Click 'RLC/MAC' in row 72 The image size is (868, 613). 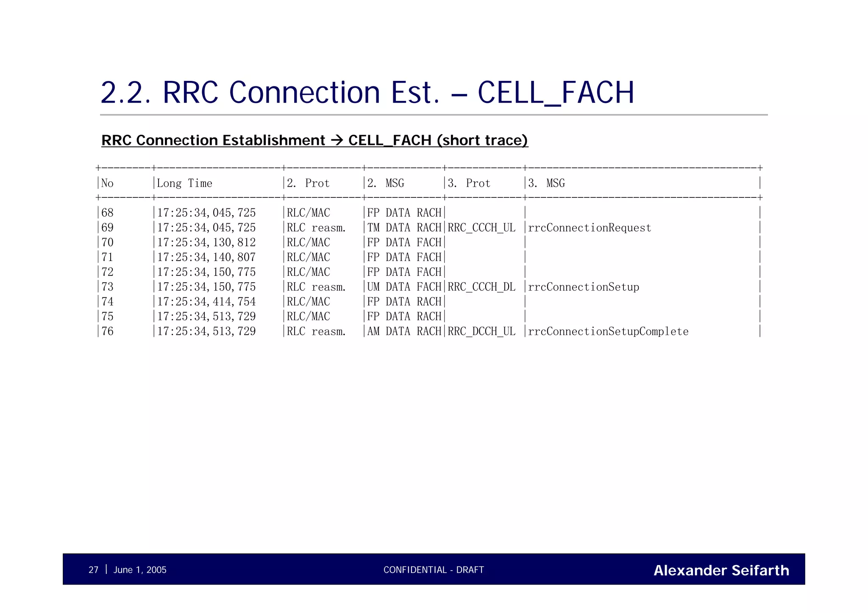click(309, 272)
